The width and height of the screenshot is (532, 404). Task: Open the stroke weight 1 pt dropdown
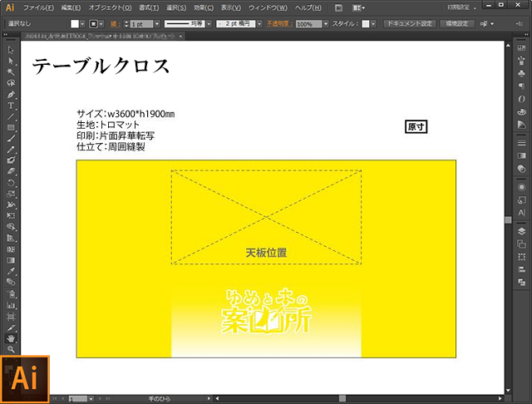point(157,24)
